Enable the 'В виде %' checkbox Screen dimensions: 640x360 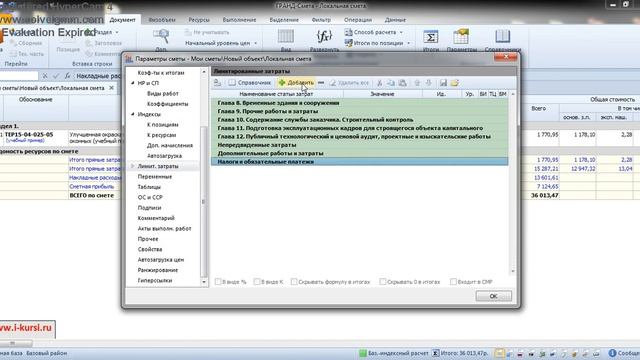click(218, 282)
